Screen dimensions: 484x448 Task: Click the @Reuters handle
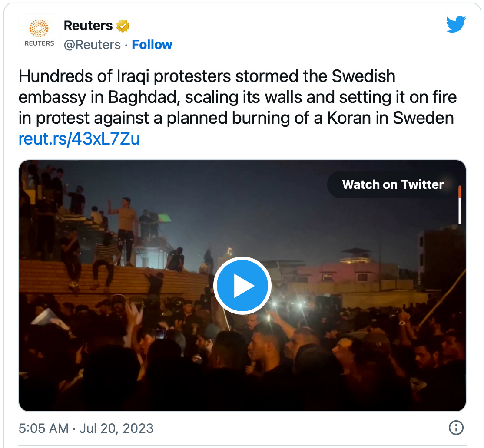92,45
